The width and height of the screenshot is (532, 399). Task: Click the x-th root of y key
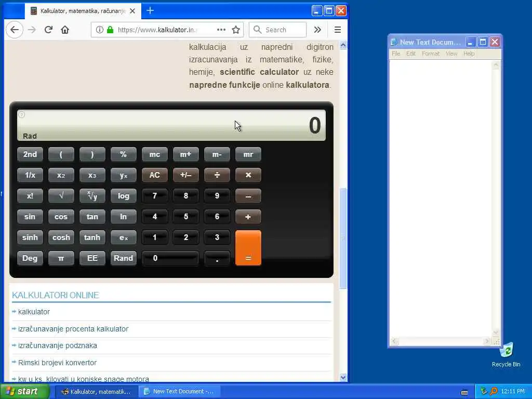(x=92, y=196)
